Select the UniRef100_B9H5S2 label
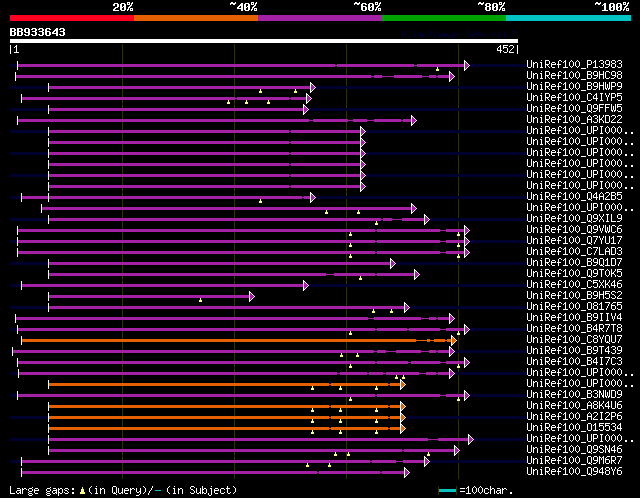Screen dimensions: 640x498 [x=574, y=296]
